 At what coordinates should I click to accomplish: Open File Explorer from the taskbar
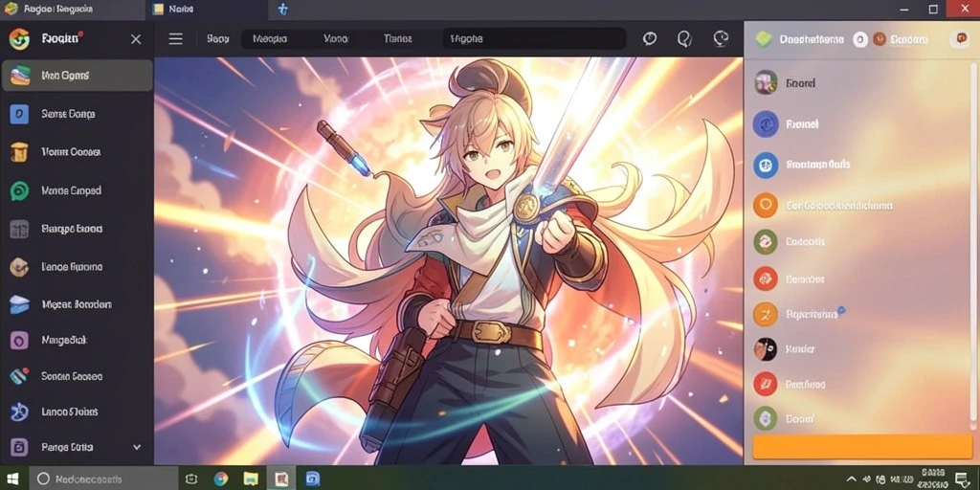(251, 479)
